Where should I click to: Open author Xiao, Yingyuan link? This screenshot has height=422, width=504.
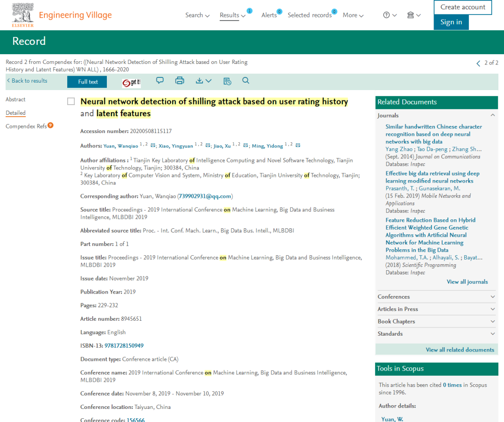[176, 146]
